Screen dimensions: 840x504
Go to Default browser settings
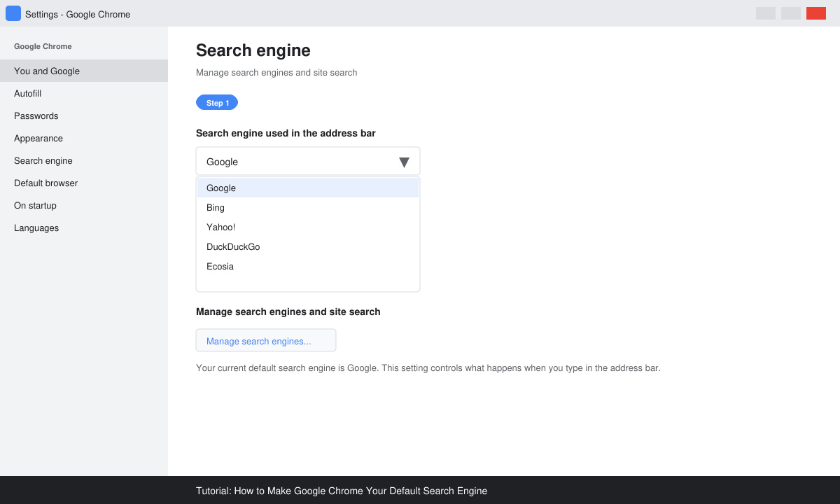[x=84, y=183]
